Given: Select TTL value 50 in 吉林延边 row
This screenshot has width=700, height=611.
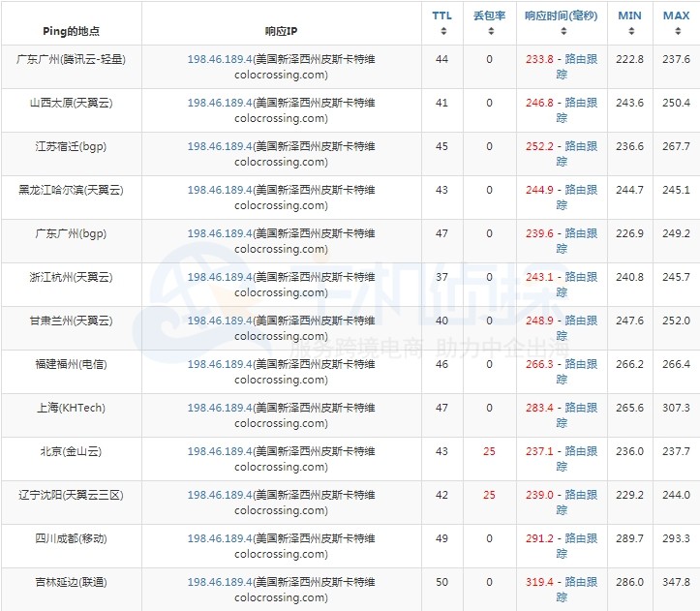Looking at the screenshot, I should point(441,582).
